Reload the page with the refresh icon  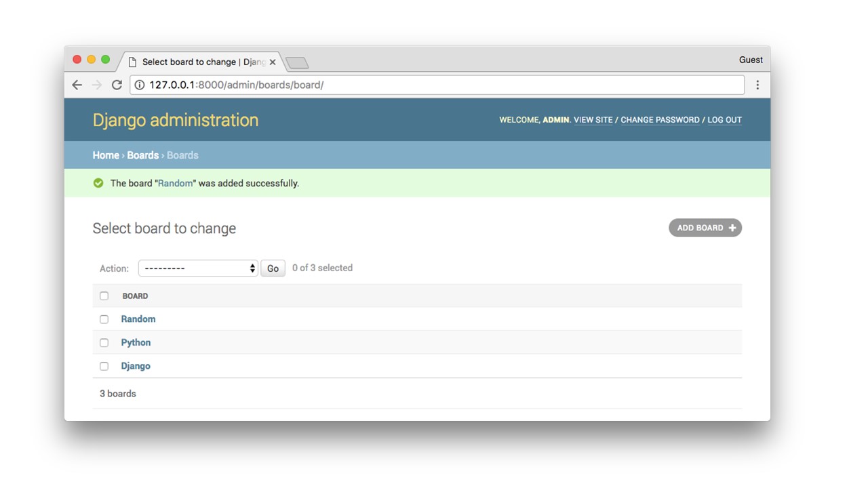point(117,85)
